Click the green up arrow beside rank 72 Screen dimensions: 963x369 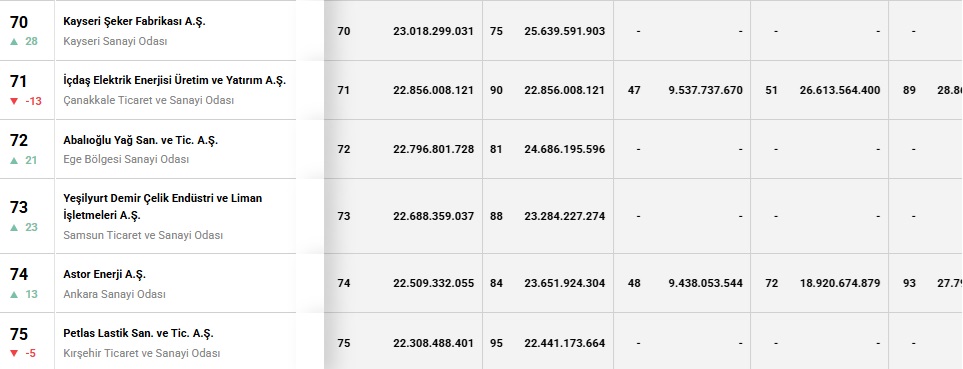14,160
